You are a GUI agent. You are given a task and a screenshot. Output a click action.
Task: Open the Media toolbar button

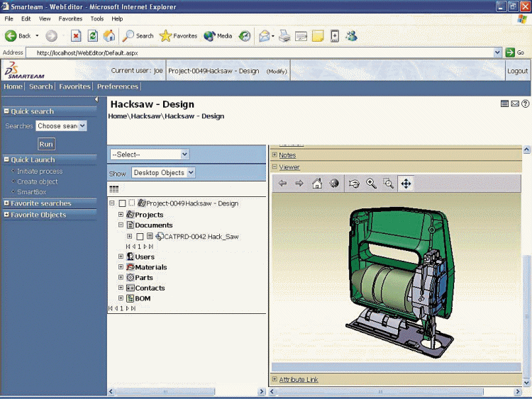coord(218,36)
